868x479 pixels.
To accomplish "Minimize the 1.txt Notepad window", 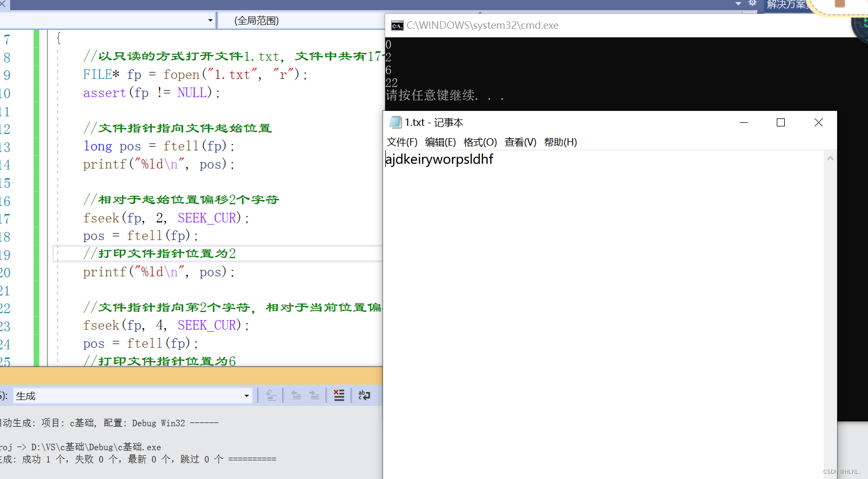I will pyautogui.click(x=744, y=122).
